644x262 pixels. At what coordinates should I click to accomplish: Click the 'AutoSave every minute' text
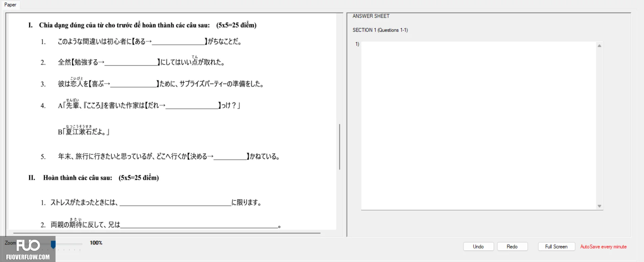603,247
